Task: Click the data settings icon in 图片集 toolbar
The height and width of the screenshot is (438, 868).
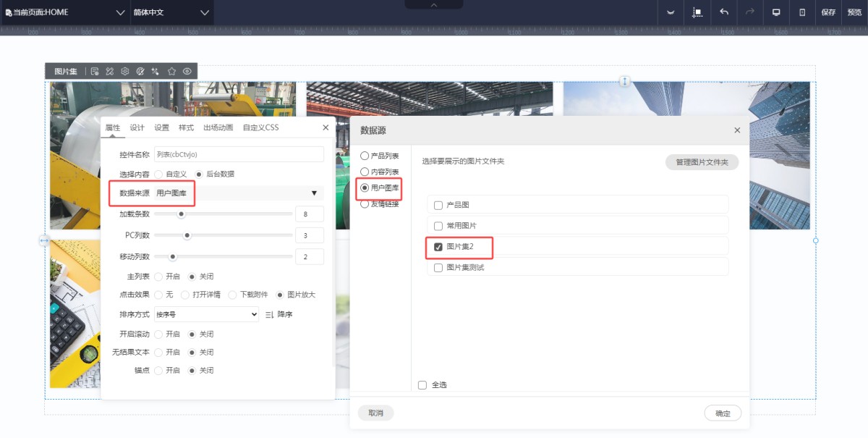Action: pos(95,71)
